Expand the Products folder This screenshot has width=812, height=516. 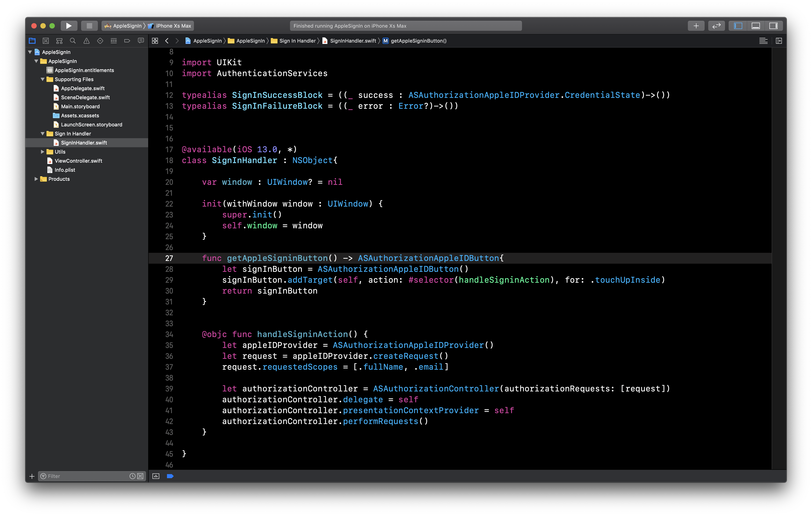click(36, 179)
